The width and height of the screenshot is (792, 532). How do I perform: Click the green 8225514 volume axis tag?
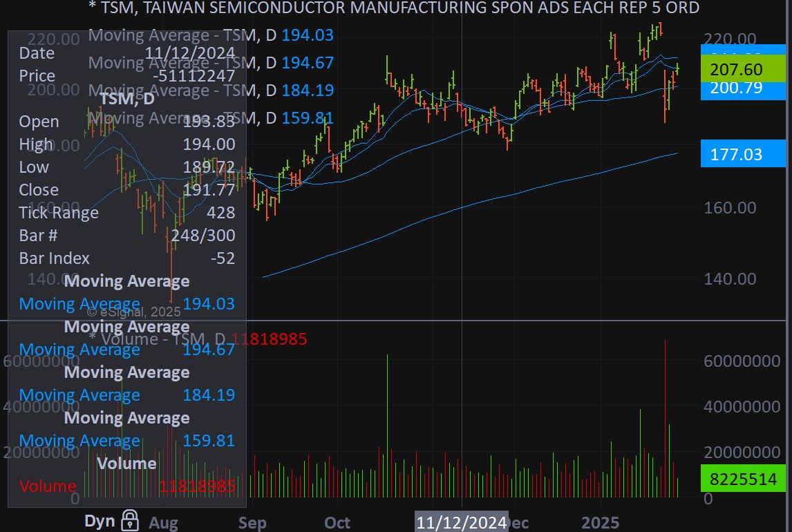click(743, 479)
